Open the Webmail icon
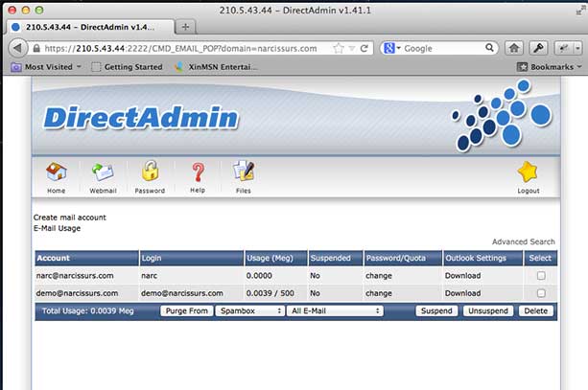Screen dimensions: 588x390 (x=103, y=172)
